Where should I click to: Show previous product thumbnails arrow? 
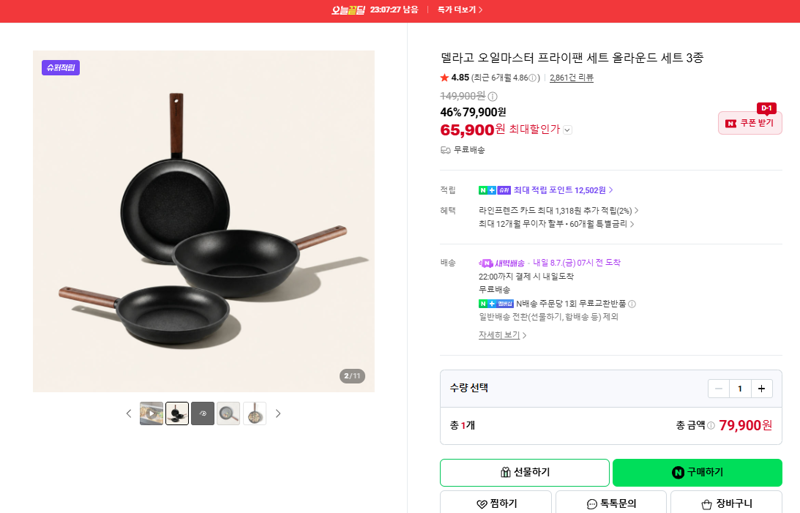tap(129, 413)
